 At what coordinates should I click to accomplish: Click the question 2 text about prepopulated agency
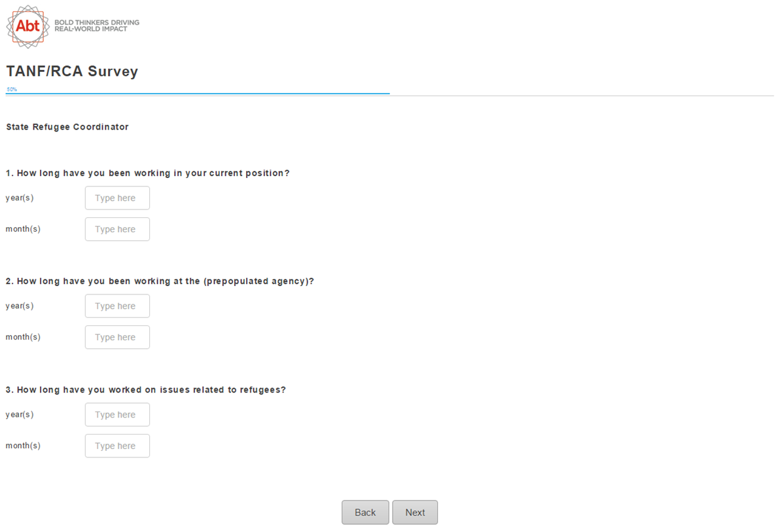click(160, 281)
